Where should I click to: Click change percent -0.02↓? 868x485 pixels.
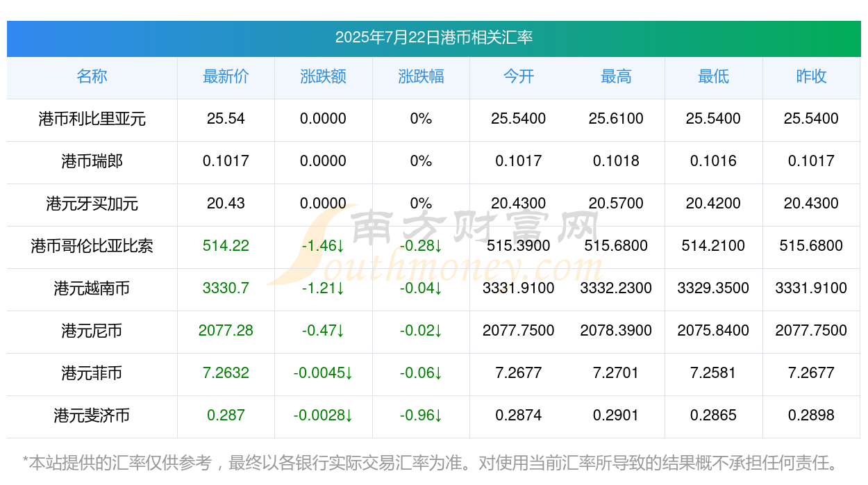(421, 331)
